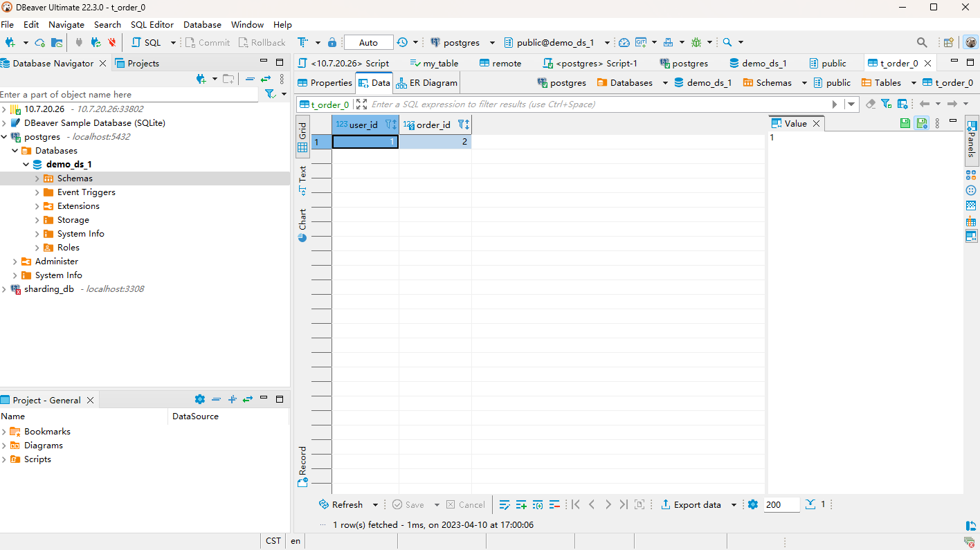Click the delete row icon
Image resolution: width=980 pixels, height=550 pixels.
(554, 505)
